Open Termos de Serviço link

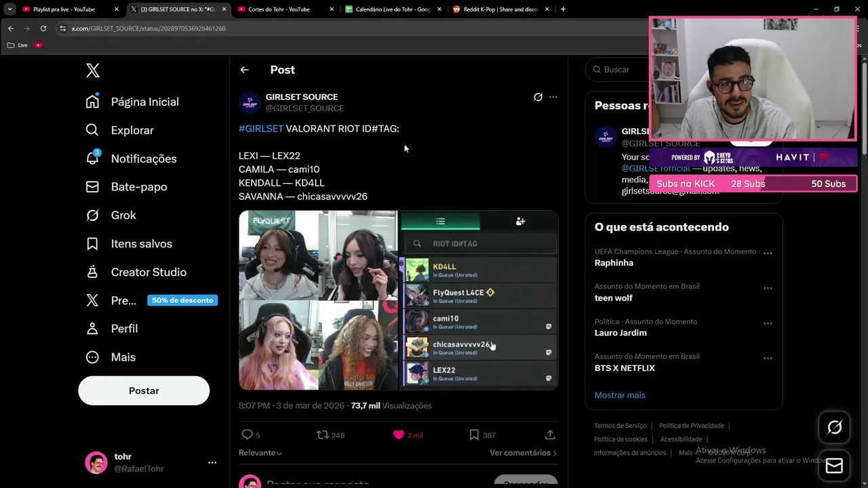click(x=620, y=426)
